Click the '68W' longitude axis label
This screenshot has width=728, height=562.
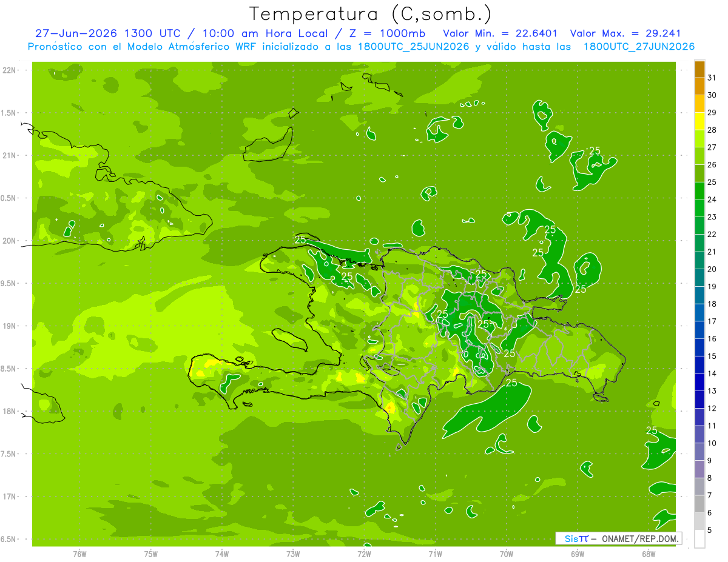[649, 554]
